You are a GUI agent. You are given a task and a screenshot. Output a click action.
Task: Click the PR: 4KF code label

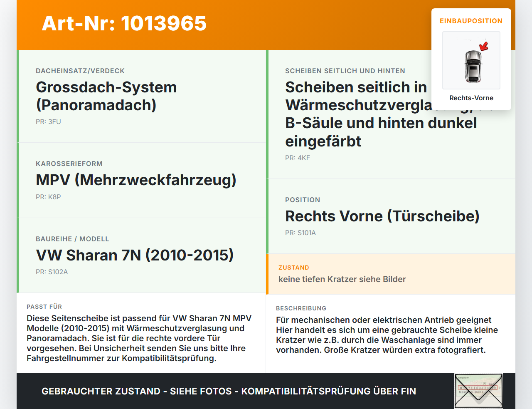point(297,158)
